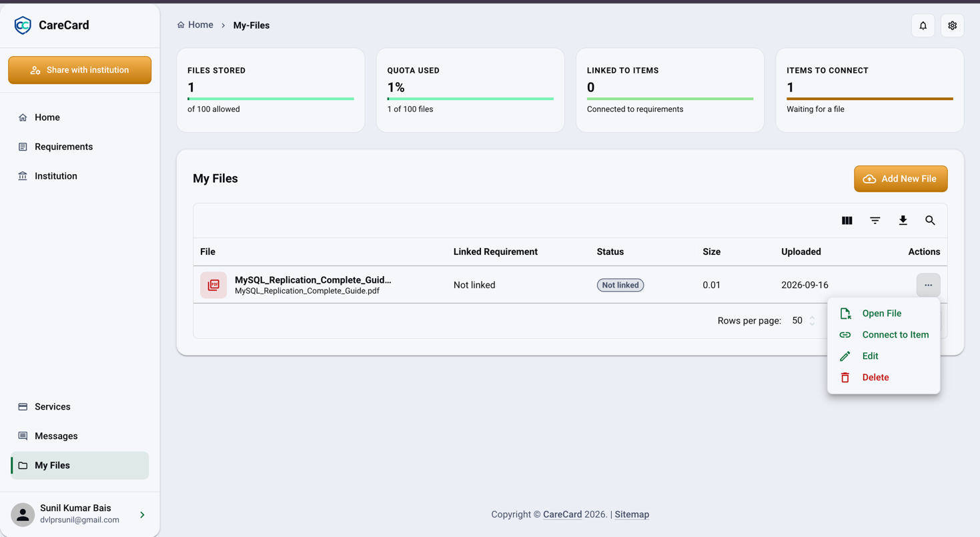Select Open File from the menu
This screenshot has width=980, height=537.
click(x=884, y=314)
